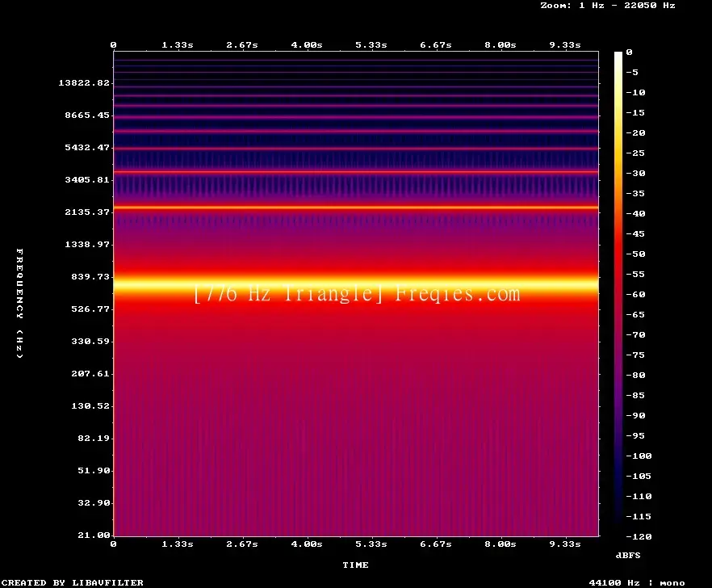Click the "CREATED BY LIBAVFILTER" credit text

pos(72,582)
